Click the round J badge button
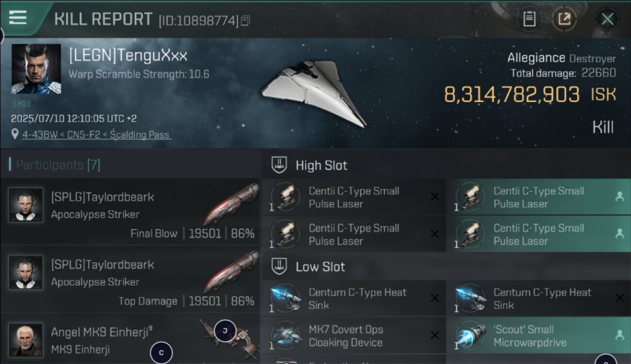 pos(225,331)
